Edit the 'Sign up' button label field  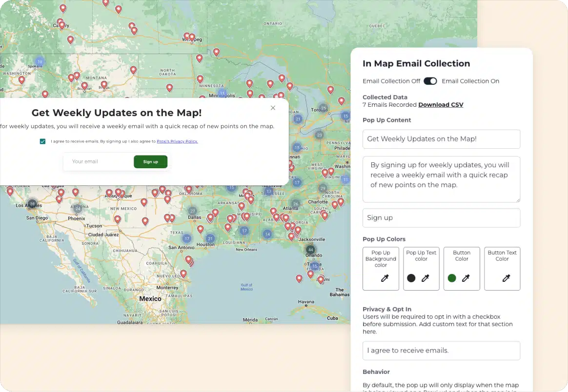[441, 218]
